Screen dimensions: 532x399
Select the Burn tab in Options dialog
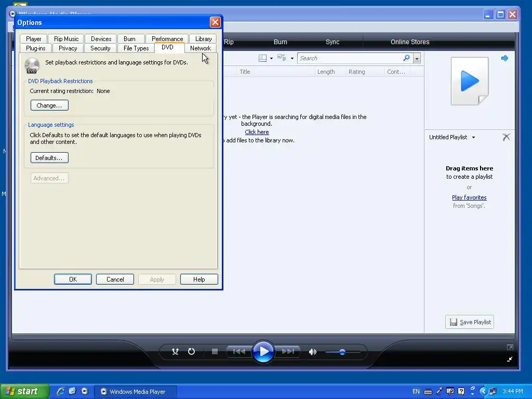pos(129,38)
